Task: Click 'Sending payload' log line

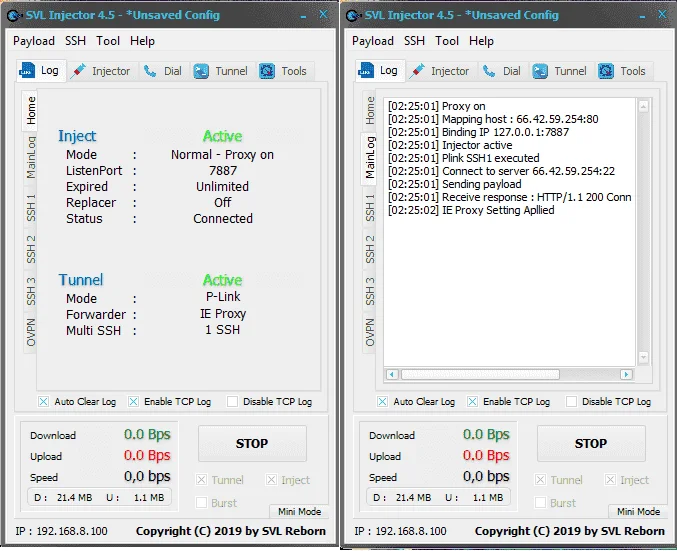Action: click(455, 184)
